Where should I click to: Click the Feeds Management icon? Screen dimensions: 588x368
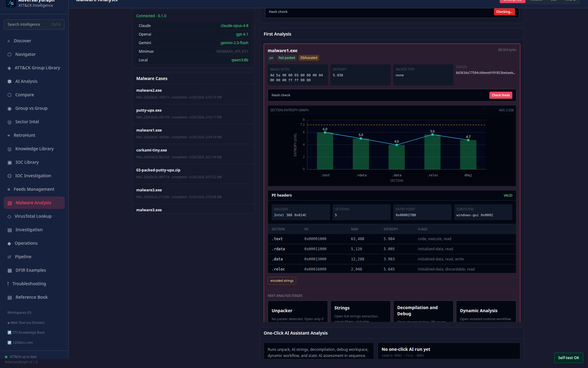point(9,190)
